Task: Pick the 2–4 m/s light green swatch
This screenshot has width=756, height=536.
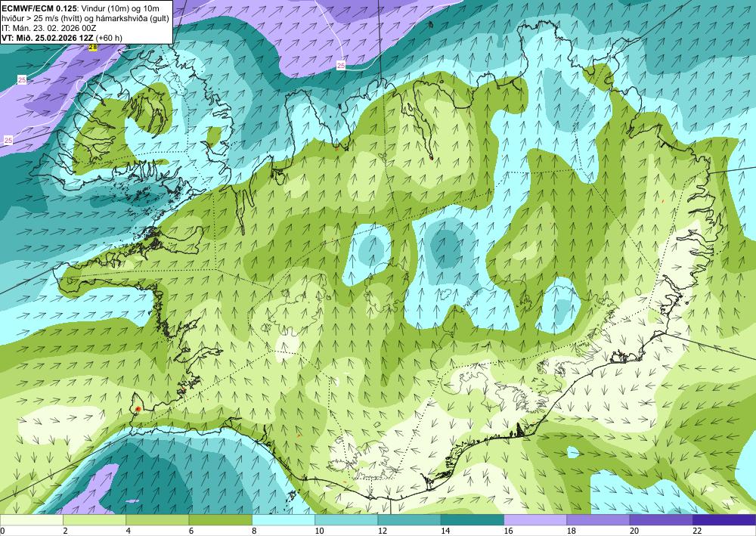Action: (94, 519)
